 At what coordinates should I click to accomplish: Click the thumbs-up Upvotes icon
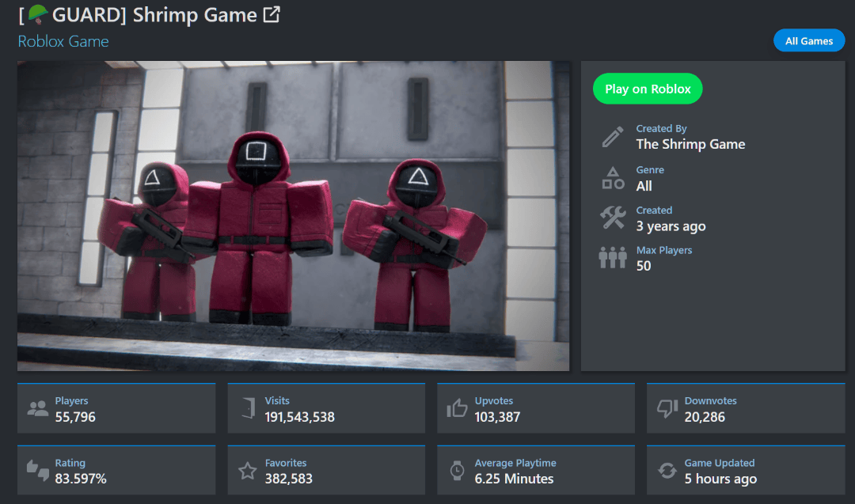pyautogui.click(x=457, y=407)
